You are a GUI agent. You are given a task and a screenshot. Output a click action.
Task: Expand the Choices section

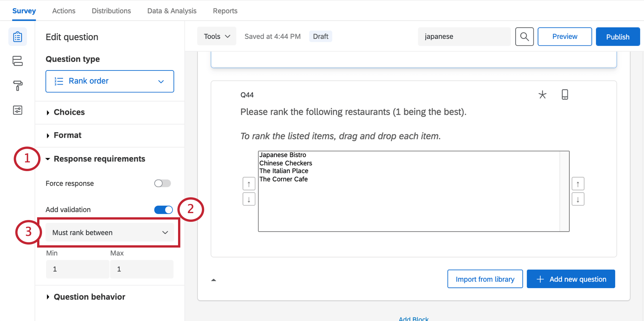(69, 112)
